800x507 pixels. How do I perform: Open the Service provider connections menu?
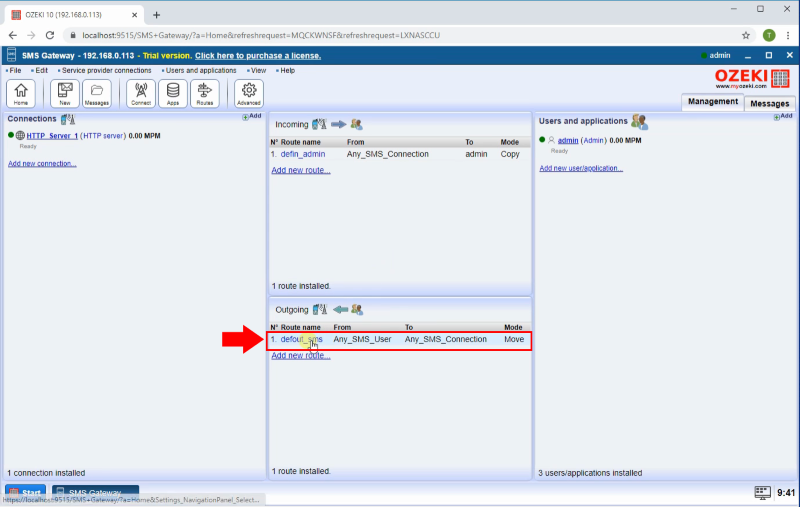tap(105, 70)
